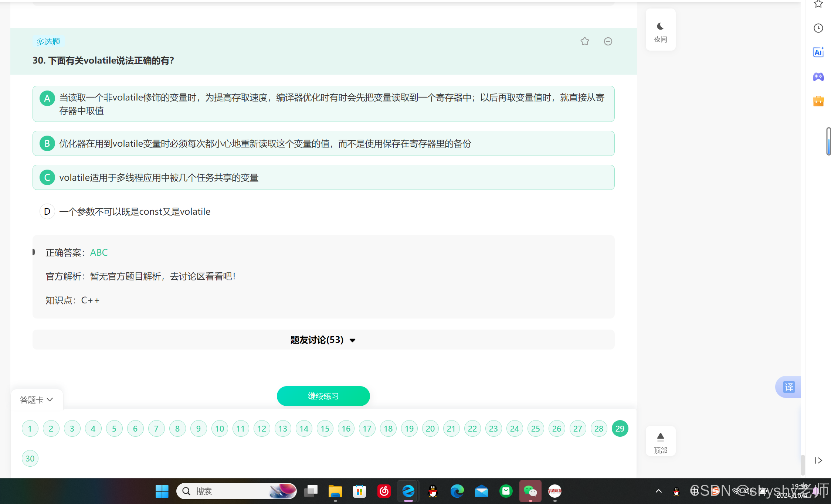Open the game controller sidebar icon
Image resolution: width=831 pixels, height=504 pixels.
(x=818, y=77)
